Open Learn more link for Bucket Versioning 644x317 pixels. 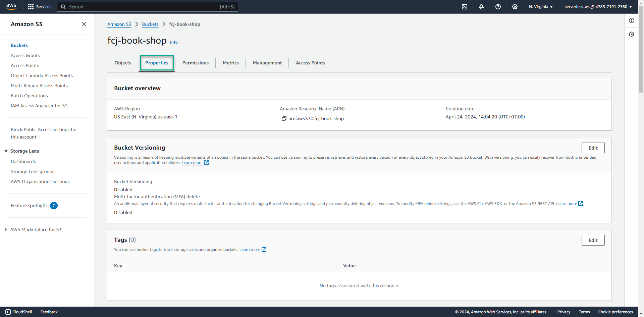[x=192, y=163]
